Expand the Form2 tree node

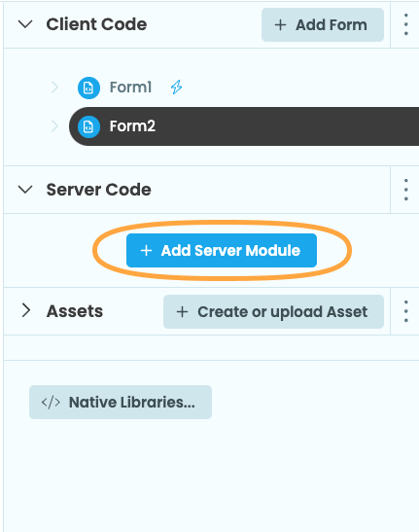click(x=54, y=126)
